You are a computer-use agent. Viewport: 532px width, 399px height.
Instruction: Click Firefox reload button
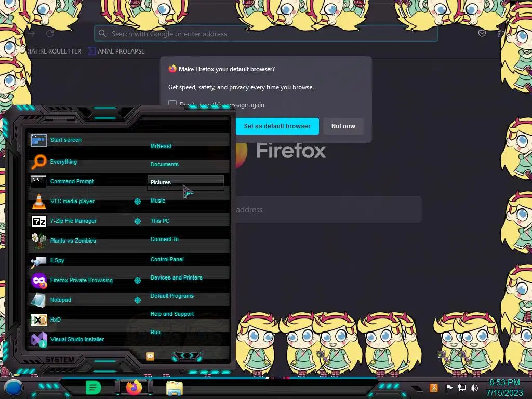tap(50, 34)
